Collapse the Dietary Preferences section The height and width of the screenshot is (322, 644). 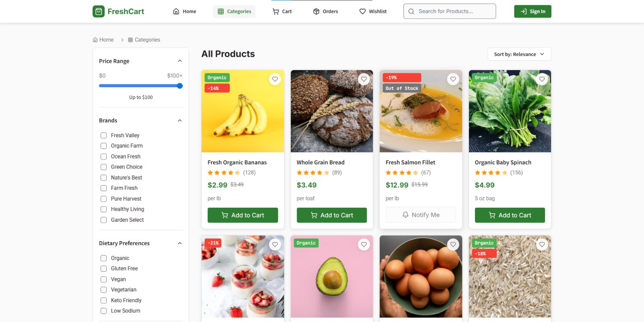pos(180,244)
